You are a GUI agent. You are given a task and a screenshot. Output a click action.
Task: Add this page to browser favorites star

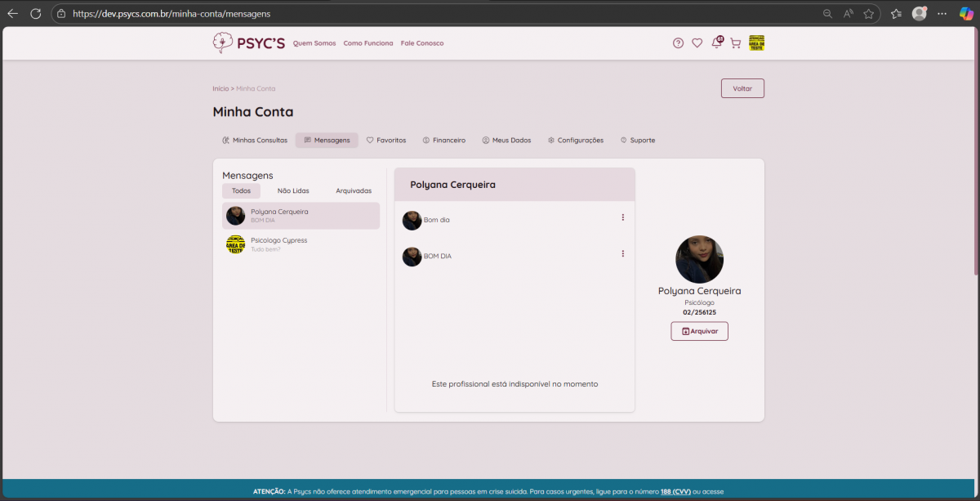coord(869,14)
